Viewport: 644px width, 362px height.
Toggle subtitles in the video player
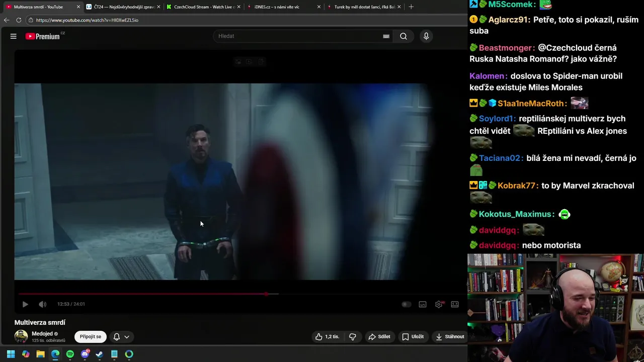(423, 304)
